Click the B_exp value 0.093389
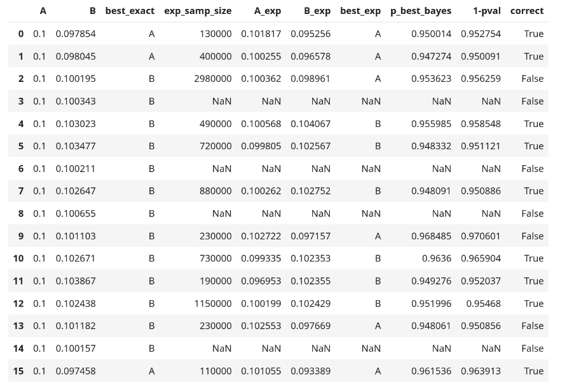This screenshot has height=386, width=588. coord(310,371)
